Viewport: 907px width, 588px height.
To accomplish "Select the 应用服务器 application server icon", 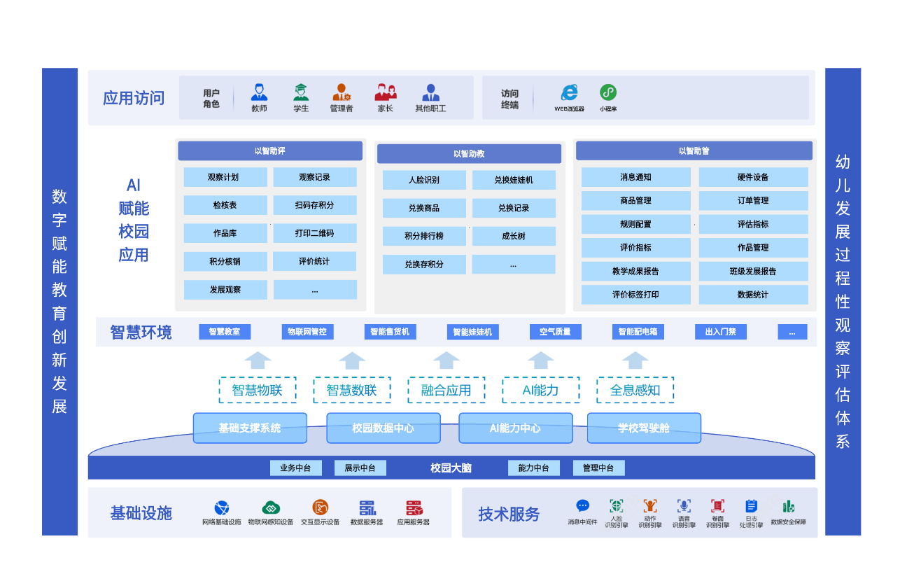I will [x=413, y=507].
